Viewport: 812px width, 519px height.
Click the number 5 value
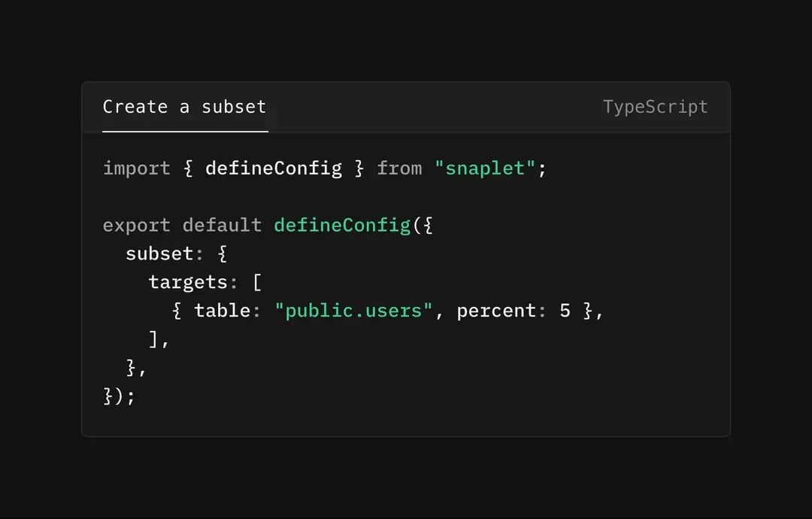(565, 311)
